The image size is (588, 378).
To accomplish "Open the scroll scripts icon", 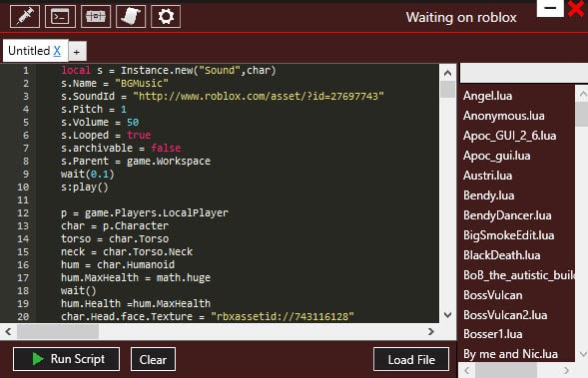I will pyautogui.click(x=131, y=17).
